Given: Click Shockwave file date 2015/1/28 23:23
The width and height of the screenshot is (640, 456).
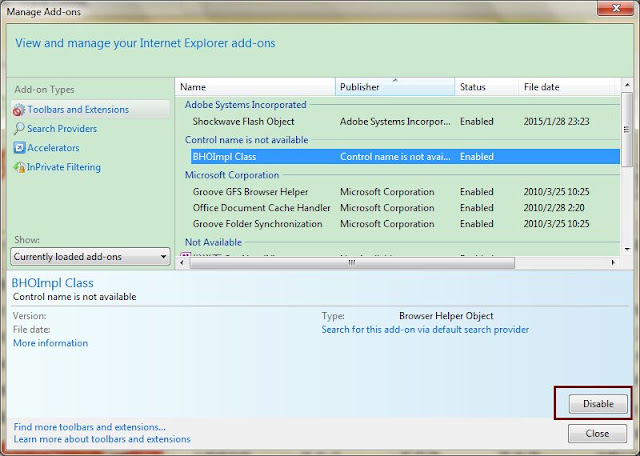Looking at the screenshot, I should tap(556, 122).
